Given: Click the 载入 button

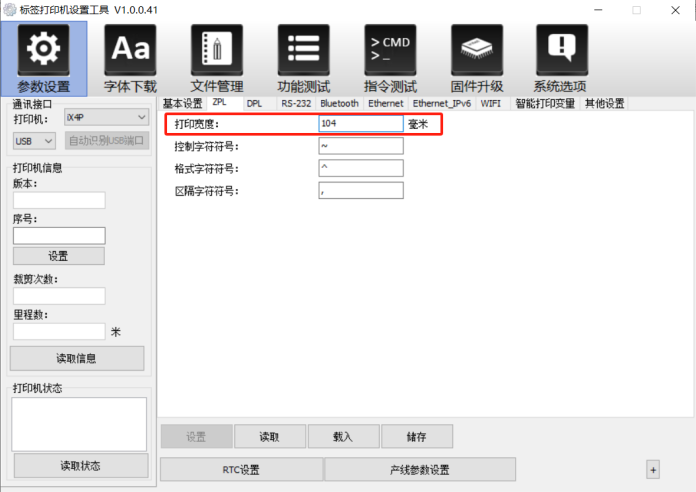Looking at the screenshot, I should (x=343, y=436).
